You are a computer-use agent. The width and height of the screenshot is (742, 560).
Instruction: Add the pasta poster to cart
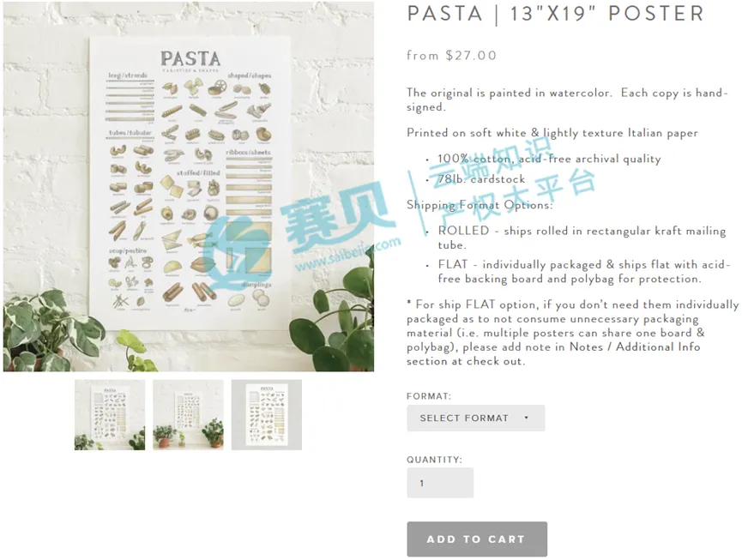477,539
